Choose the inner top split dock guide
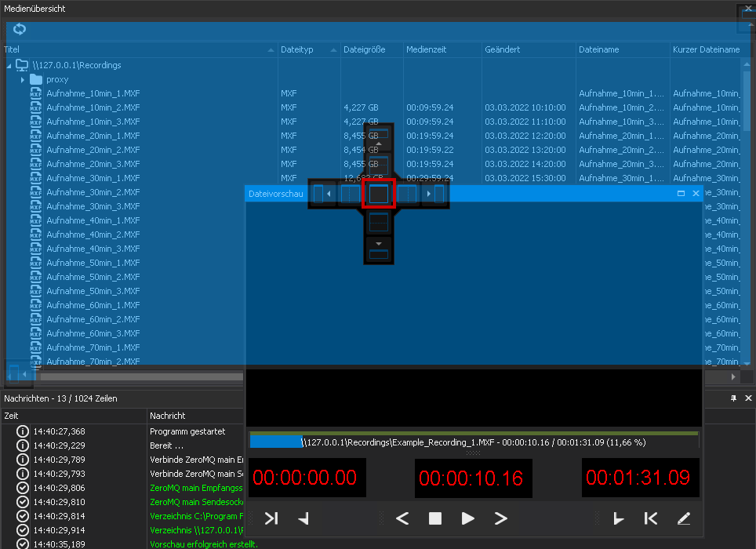Viewport: 756px width, 549px height. [x=379, y=165]
